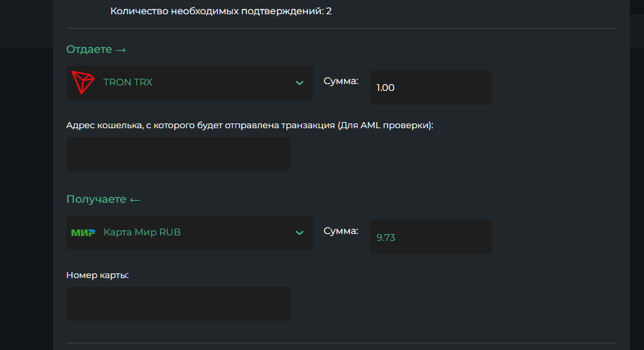Click the left arrow beside Получаете

[x=135, y=199]
